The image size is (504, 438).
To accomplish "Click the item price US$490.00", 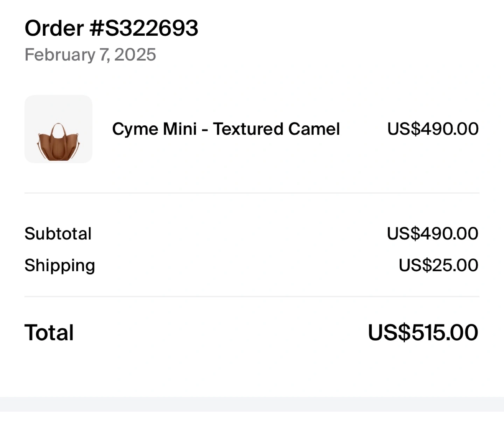I will (x=433, y=129).
